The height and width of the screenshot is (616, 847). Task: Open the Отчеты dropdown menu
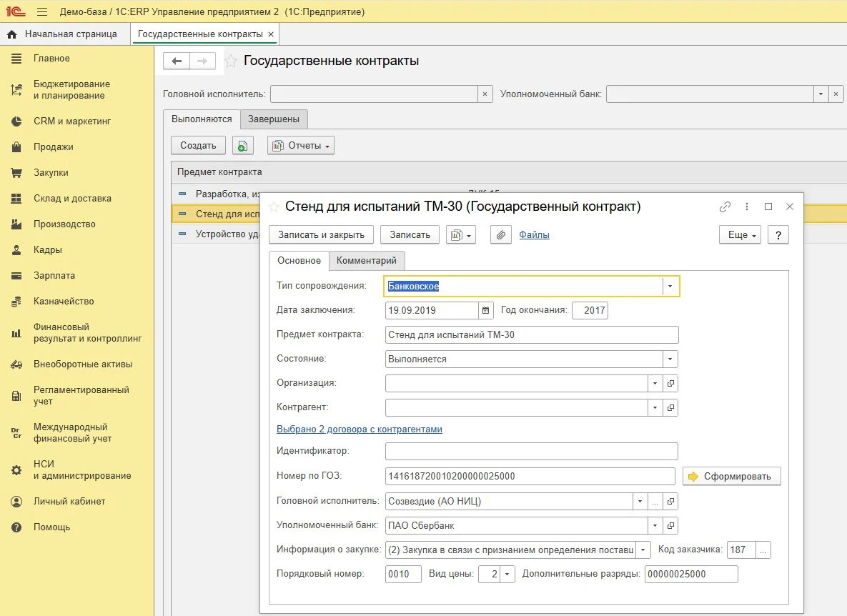coord(301,146)
